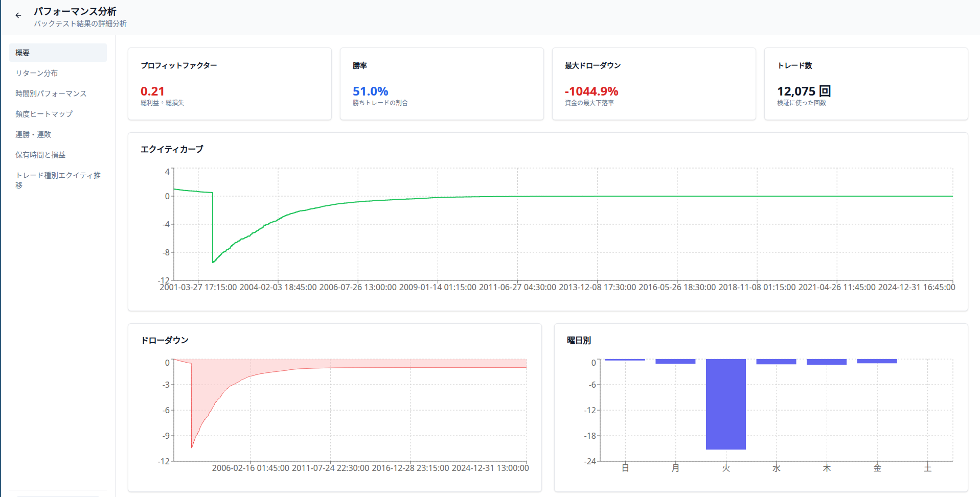The image size is (980, 497).
Task: Click the 勝率 51.0% value
Action: tap(370, 91)
